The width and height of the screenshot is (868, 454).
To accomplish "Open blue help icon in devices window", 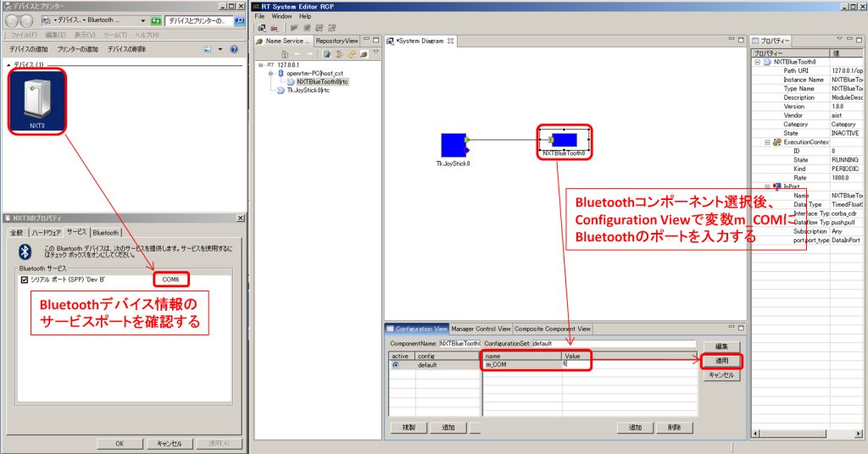I will tap(234, 49).
